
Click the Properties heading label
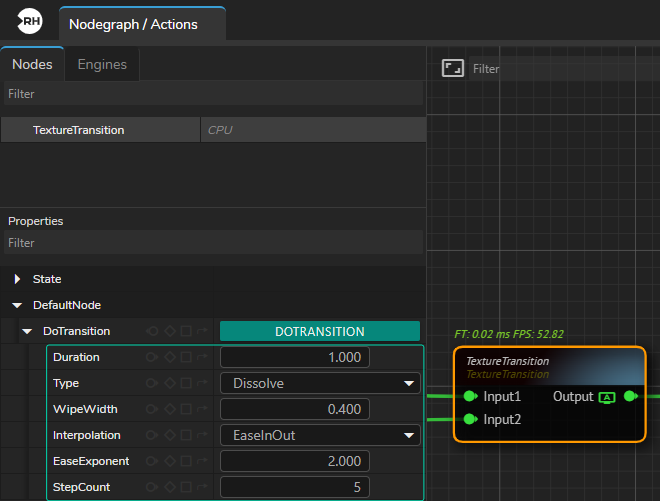pos(36,221)
